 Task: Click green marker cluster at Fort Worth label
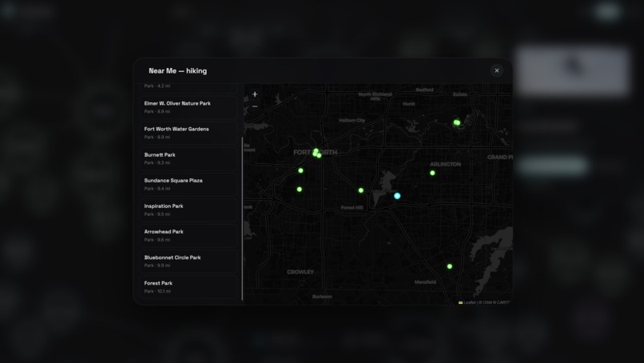[x=316, y=154]
